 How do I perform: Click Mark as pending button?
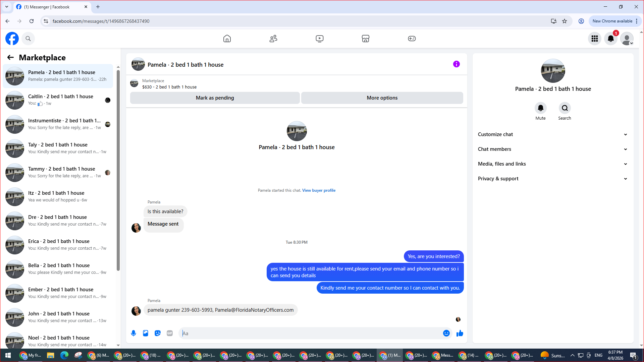pos(215,98)
